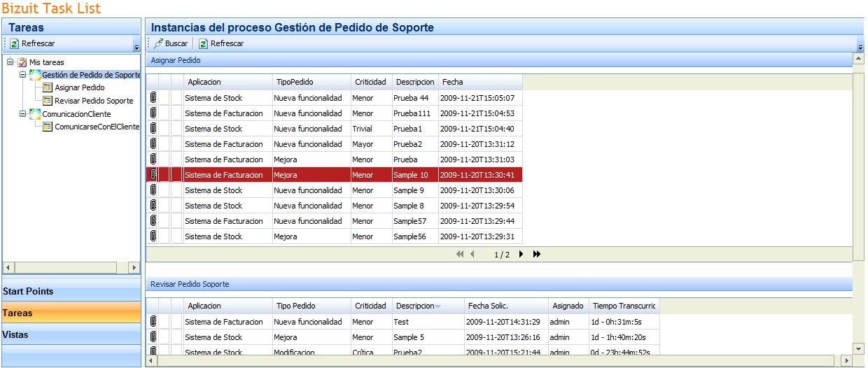Image resolution: width=868 pixels, height=368 pixels.
Task: Tick the selection box of Sample56 row
Action: [x=165, y=236]
